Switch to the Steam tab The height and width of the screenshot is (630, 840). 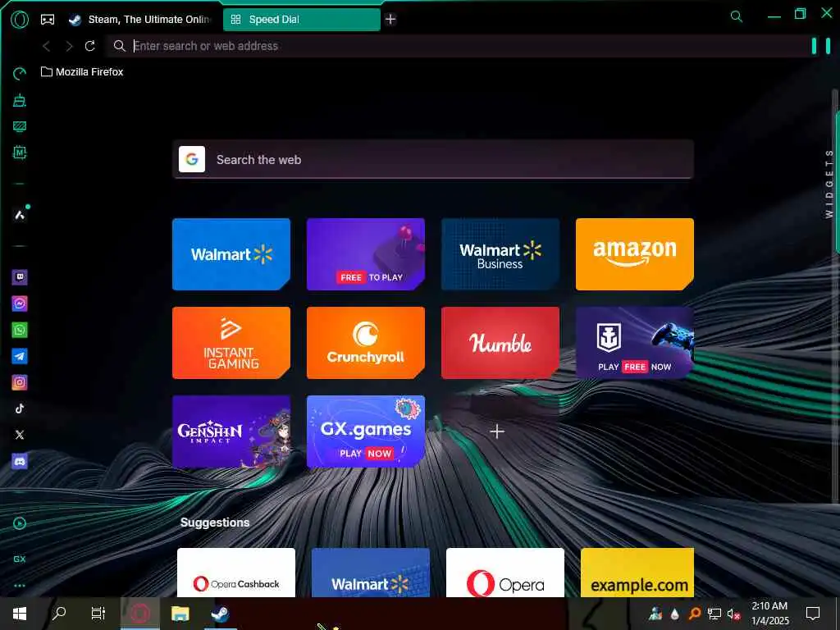140,20
